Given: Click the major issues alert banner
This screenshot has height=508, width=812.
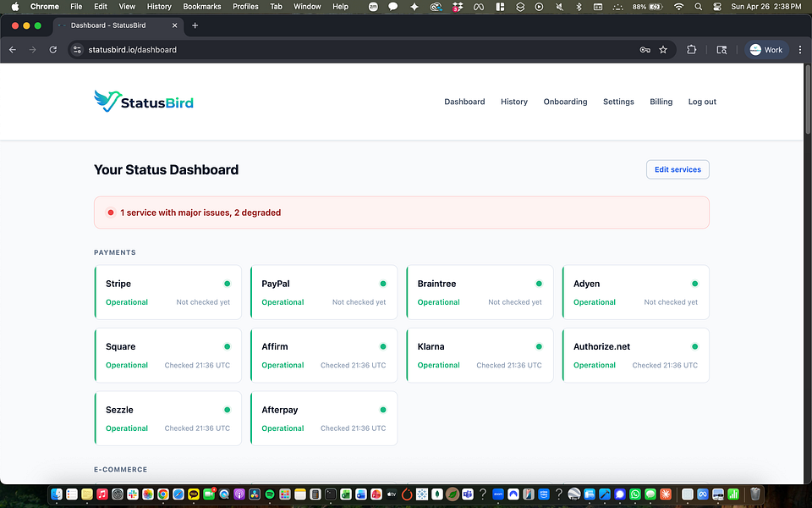Looking at the screenshot, I should [x=401, y=213].
